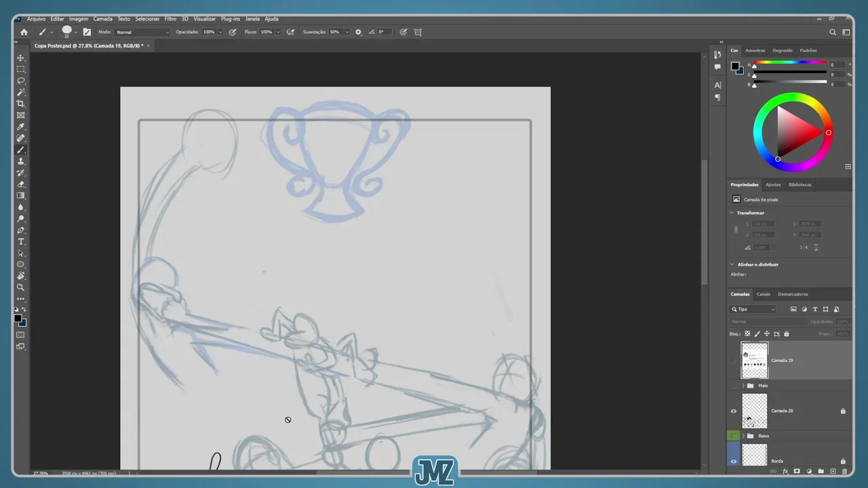
Task: Create a new layer group
Action: click(x=821, y=471)
